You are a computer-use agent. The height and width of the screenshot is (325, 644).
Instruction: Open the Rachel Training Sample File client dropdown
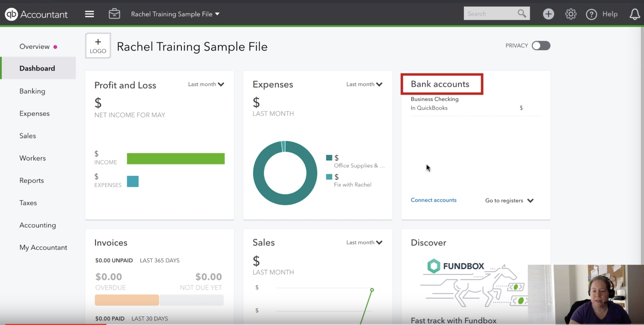[175, 14]
